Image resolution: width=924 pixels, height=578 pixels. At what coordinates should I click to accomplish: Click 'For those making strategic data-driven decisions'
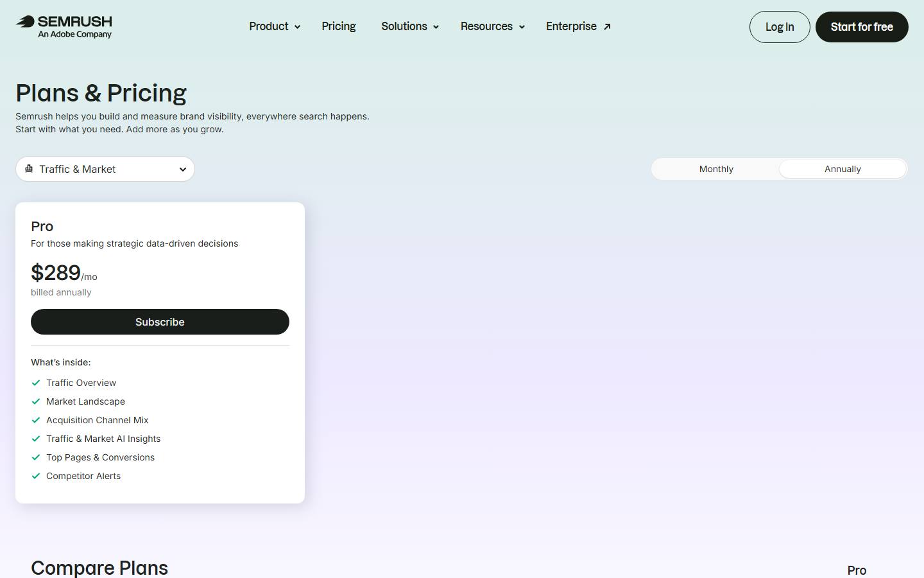134,243
